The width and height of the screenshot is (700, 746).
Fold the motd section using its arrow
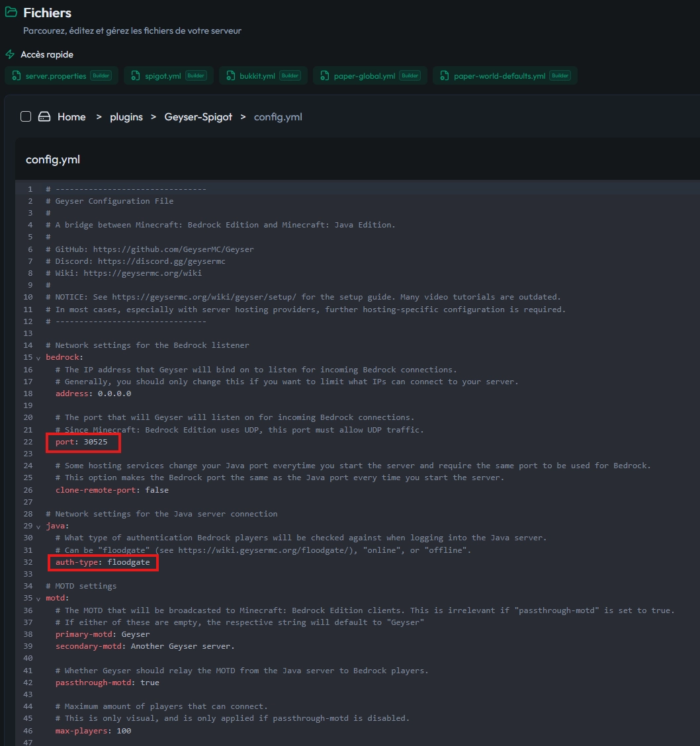point(38,599)
